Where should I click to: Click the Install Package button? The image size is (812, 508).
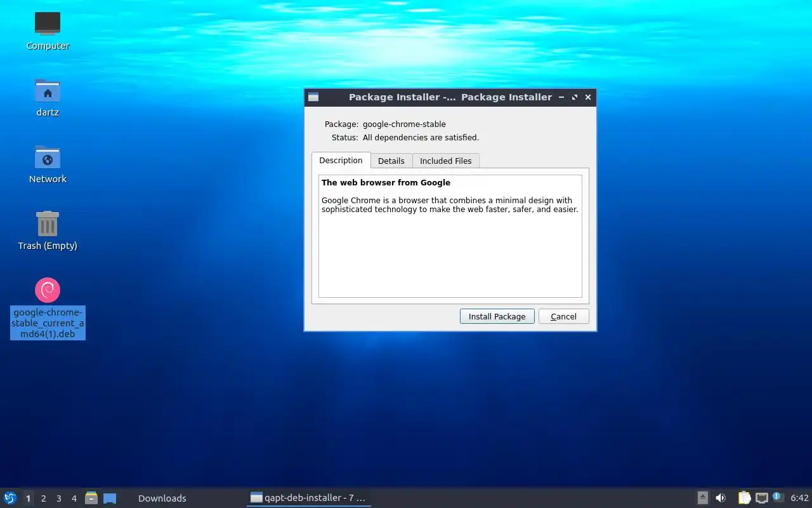[497, 316]
